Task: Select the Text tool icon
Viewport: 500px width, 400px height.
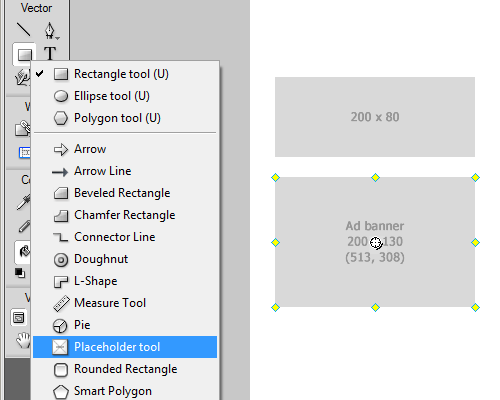Action: [x=50, y=53]
